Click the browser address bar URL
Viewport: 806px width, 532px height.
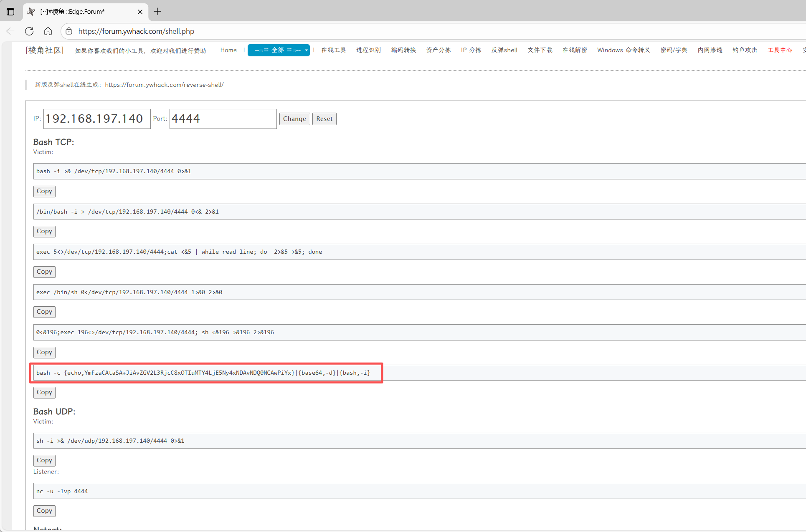(x=136, y=31)
